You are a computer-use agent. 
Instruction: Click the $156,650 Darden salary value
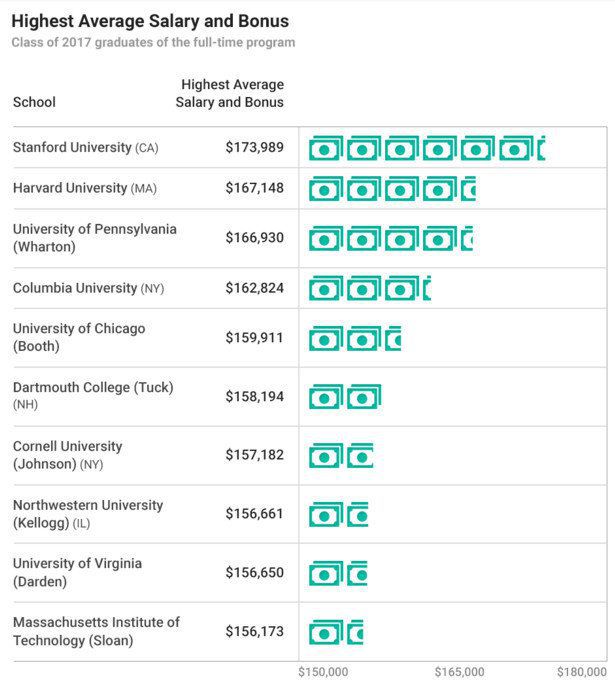(x=254, y=572)
